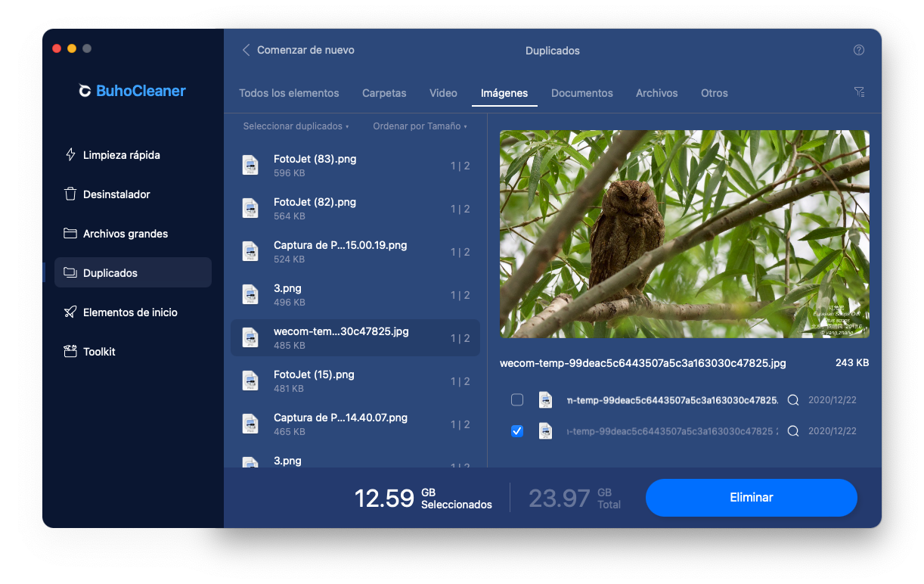The image size is (924, 584).
Task: Click file icon of wecom-tem...30c47825.jpg
Action: pyautogui.click(x=250, y=337)
